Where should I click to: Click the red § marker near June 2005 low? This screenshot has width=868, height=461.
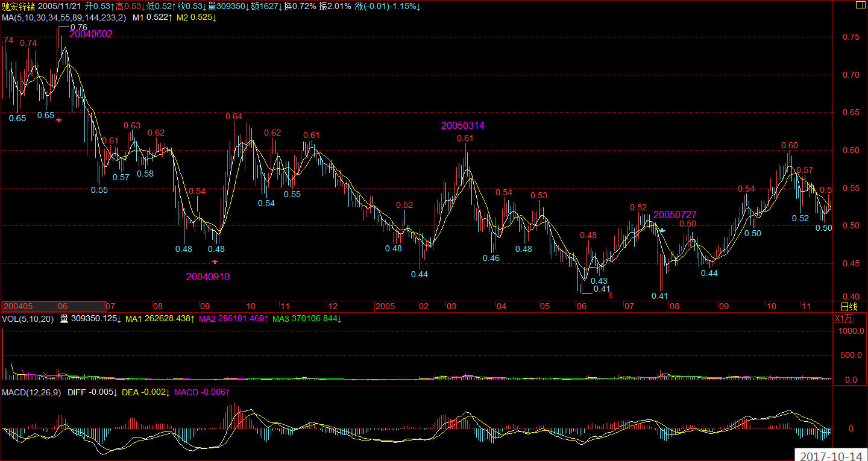tap(610, 295)
